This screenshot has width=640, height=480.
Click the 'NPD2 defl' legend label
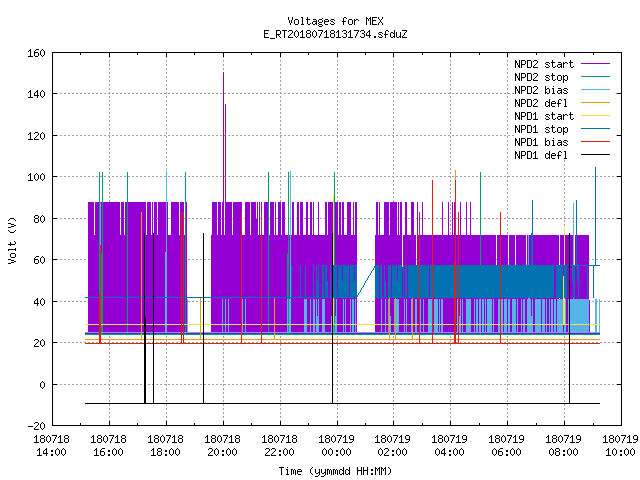point(541,103)
